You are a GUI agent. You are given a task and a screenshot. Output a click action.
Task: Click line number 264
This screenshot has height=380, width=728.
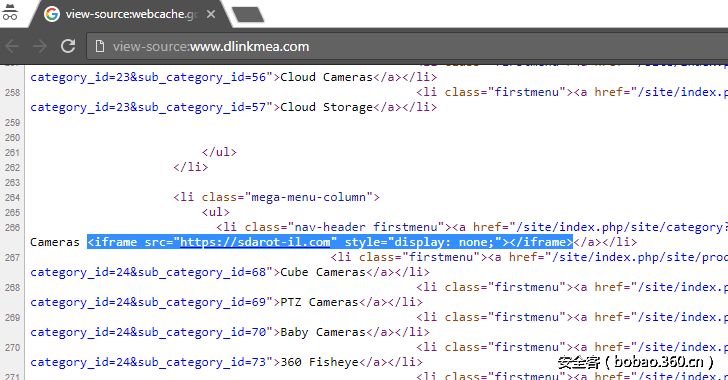pyautogui.click(x=13, y=198)
